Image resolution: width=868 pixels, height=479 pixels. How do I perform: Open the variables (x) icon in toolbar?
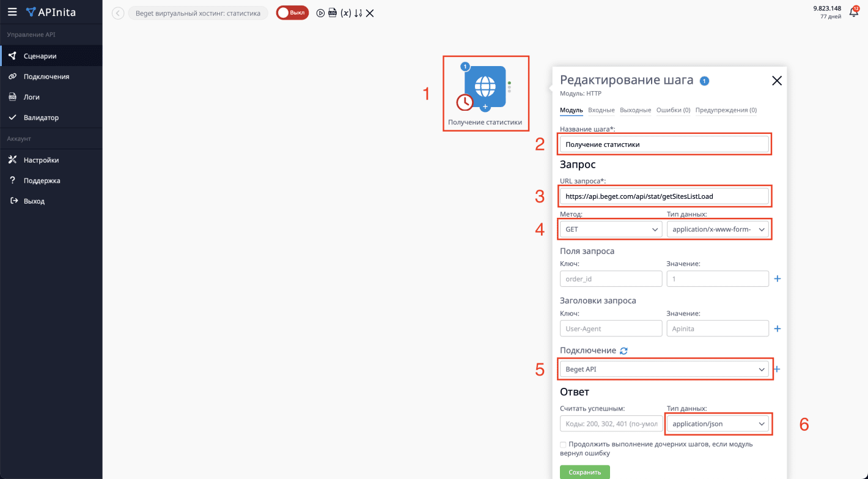click(345, 13)
